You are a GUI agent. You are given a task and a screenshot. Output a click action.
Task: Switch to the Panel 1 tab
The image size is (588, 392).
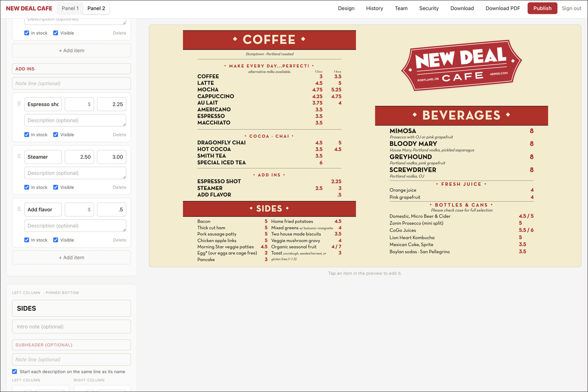pos(70,8)
